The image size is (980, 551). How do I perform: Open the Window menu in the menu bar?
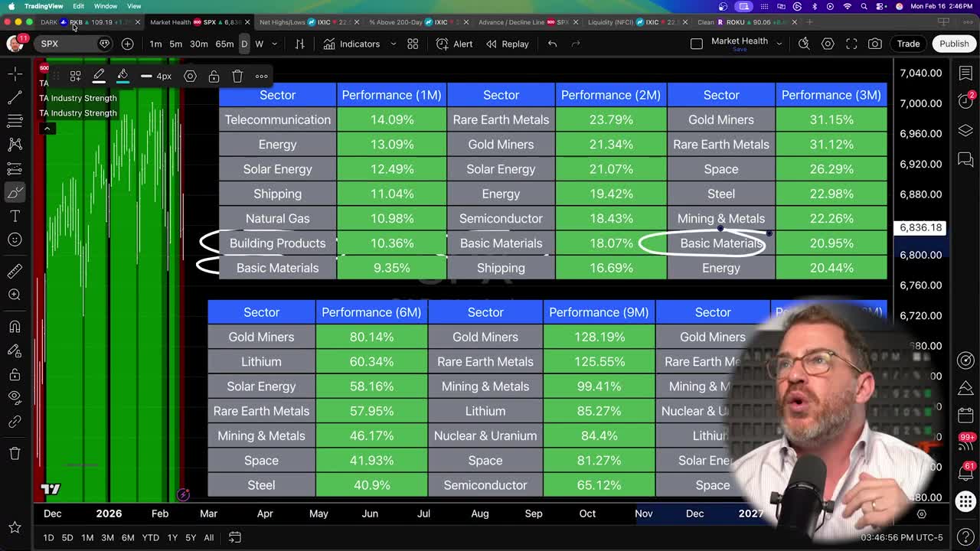click(x=105, y=5)
